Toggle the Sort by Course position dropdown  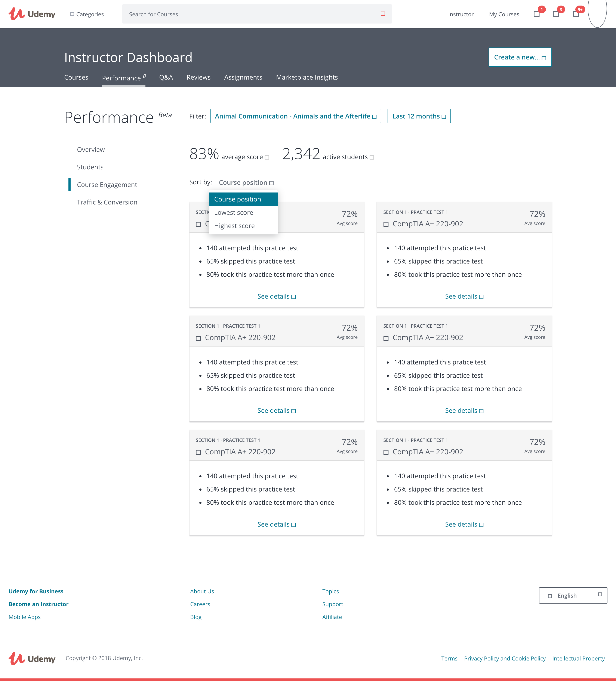(246, 182)
